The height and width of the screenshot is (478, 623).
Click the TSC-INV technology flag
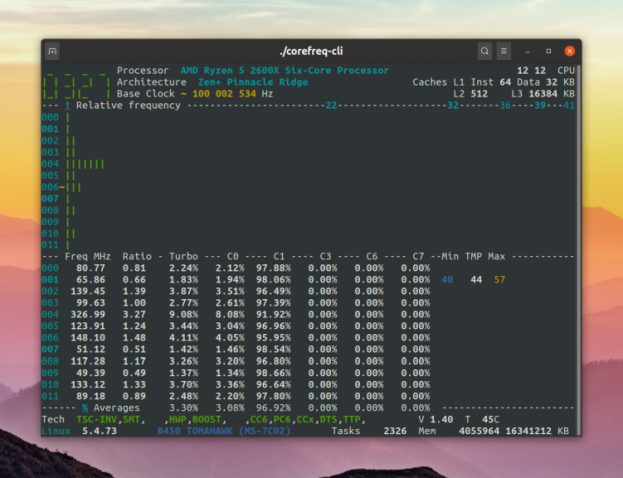click(x=98, y=419)
